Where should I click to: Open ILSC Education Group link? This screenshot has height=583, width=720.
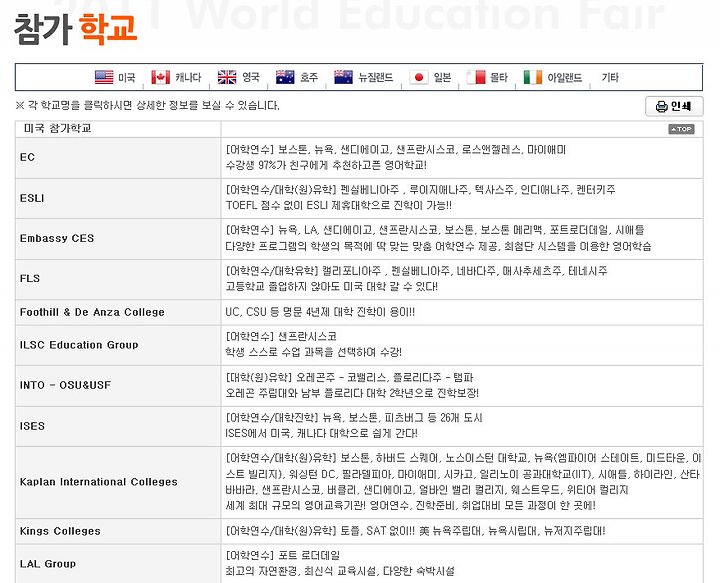[x=79, y=345]
